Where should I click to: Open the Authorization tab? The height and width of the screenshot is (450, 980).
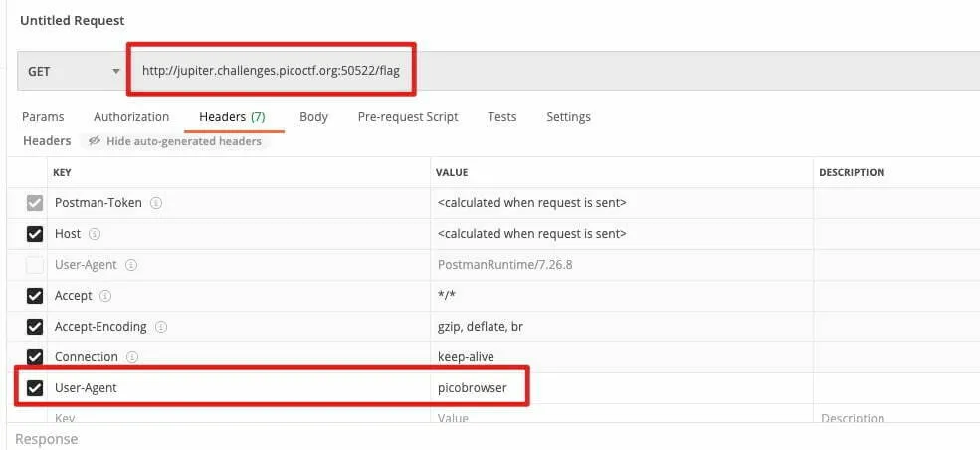click(131, 117)
